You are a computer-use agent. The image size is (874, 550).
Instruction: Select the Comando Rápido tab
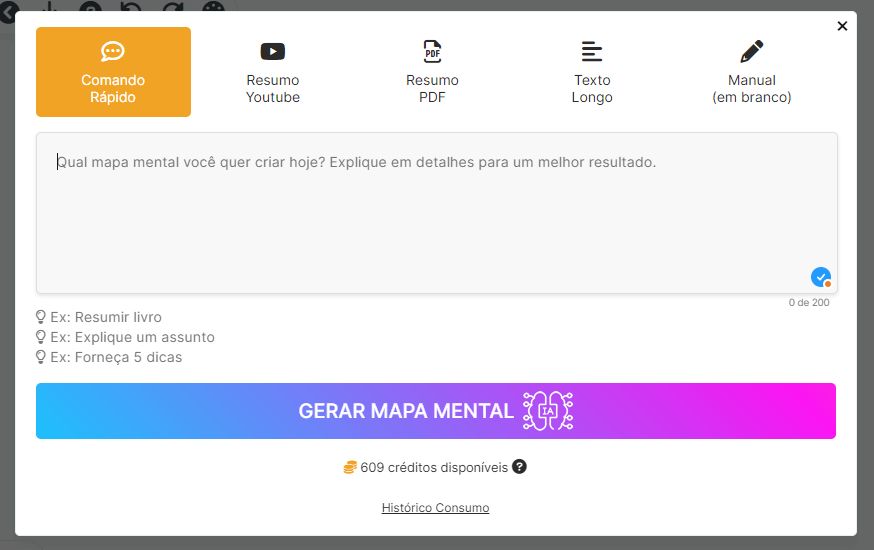pos(113,72)
